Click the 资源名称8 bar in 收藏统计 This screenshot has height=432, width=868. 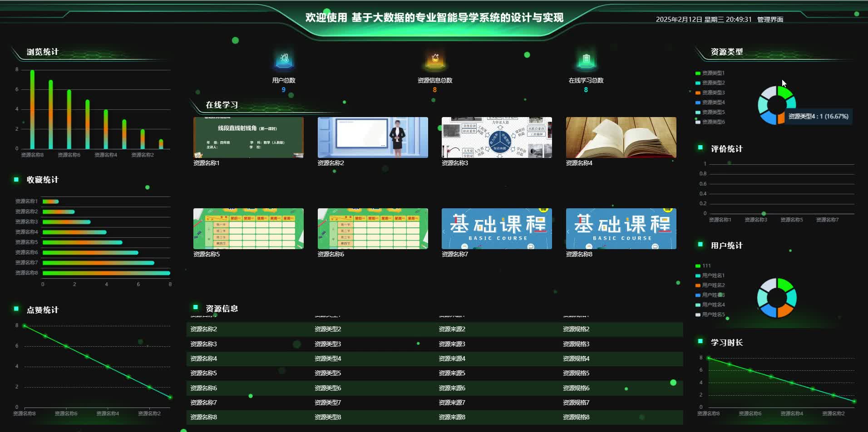[106, 273]
